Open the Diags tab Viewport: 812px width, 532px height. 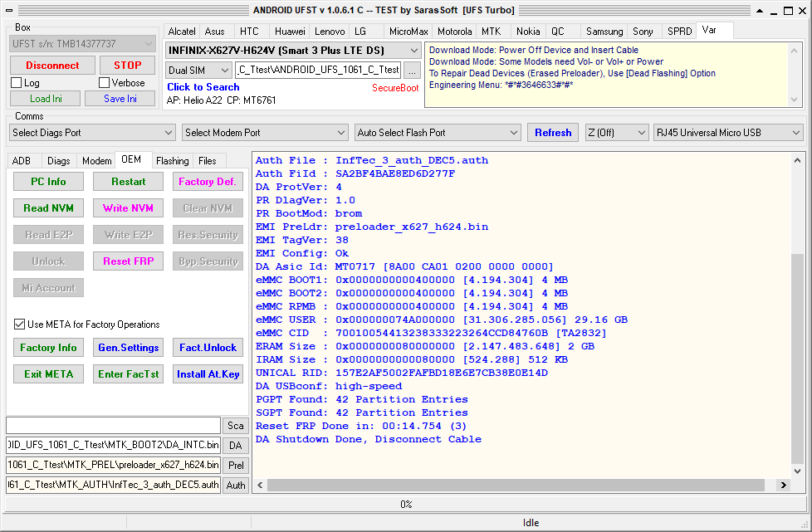(x=58, y=161)
